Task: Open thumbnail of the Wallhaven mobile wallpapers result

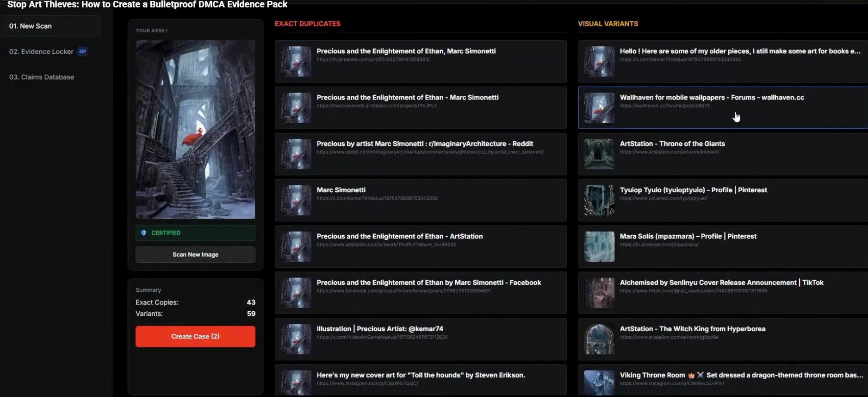Action: coord(599,107)
